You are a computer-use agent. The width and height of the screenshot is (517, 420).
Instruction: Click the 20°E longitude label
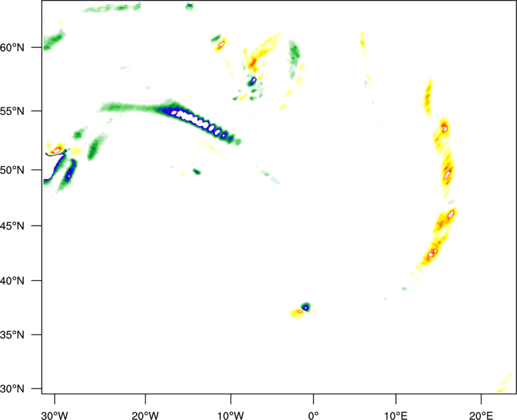481,415
